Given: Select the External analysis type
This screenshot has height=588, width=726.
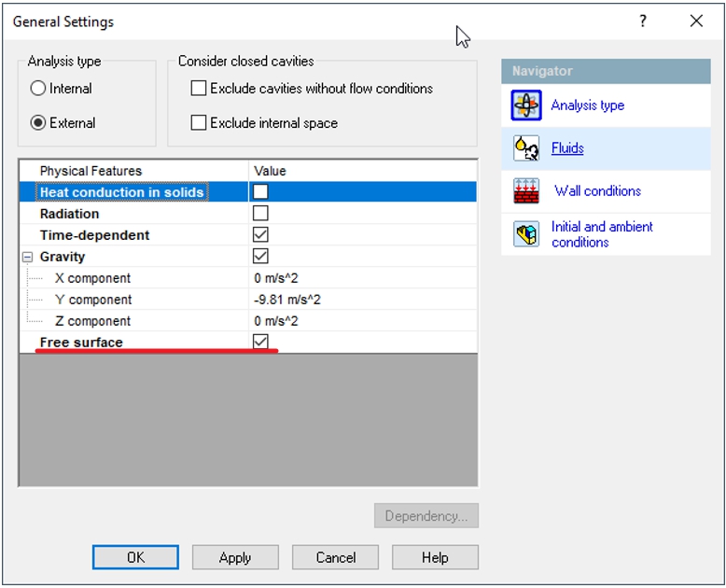Looking at the screenshot, I should point(38,123).
